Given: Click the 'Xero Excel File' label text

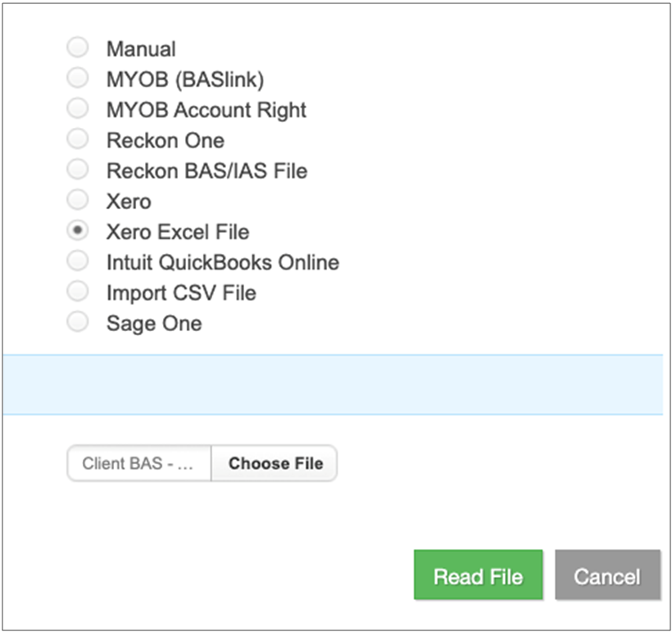Looking at the screenshot, I should pyautogui.click(x=177, y=232).
